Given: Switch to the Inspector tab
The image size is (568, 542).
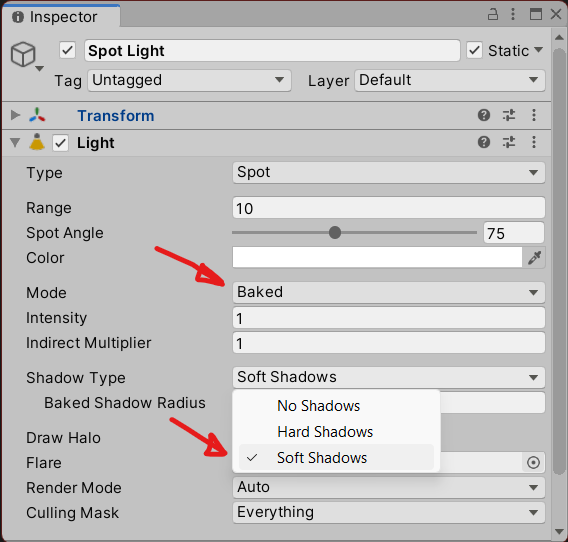Looking at the screenshot, I should [x=61, y=17].
